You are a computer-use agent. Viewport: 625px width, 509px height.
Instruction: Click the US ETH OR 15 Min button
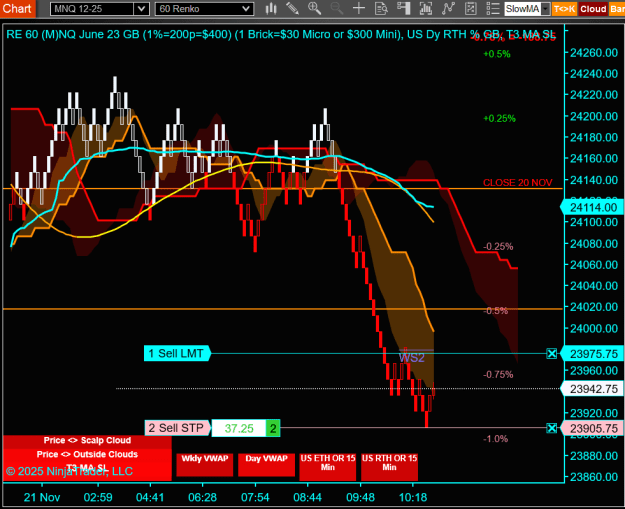[328, 466]
